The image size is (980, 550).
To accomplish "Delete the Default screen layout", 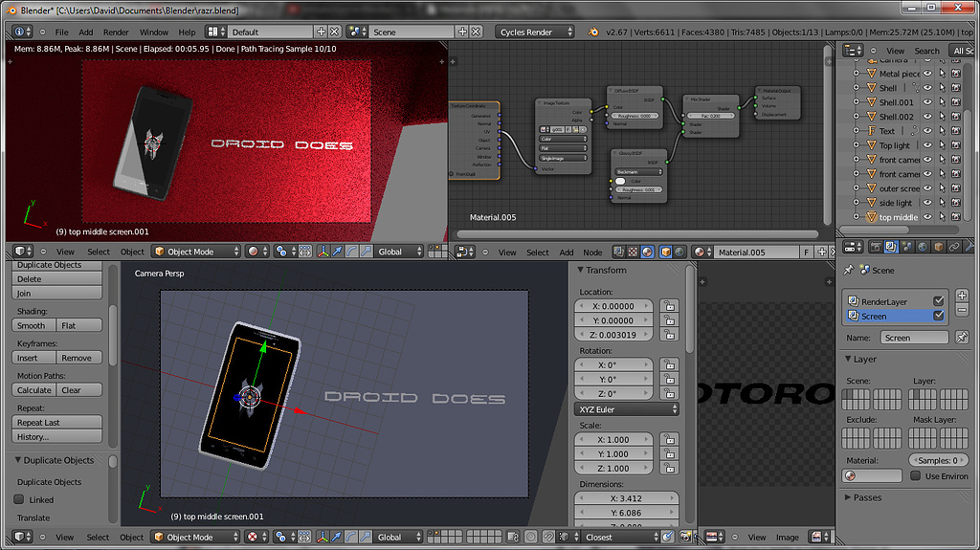I will pyautogui.click(x=334, y=32).
